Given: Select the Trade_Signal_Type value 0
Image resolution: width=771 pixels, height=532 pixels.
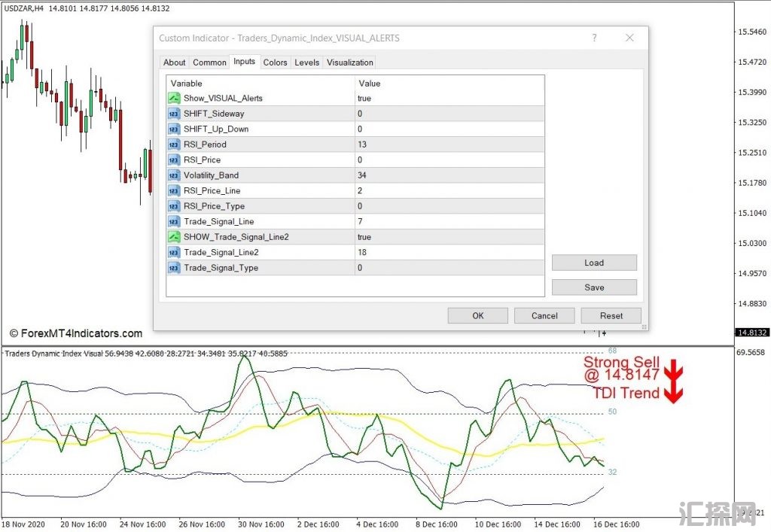Looking at the screenshot, I should 360,268.
